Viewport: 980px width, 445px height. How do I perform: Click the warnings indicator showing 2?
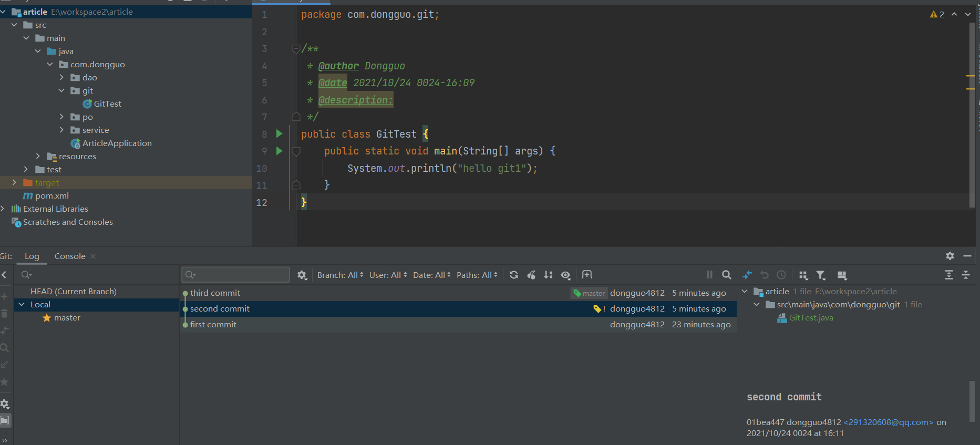tap(937, 14)
